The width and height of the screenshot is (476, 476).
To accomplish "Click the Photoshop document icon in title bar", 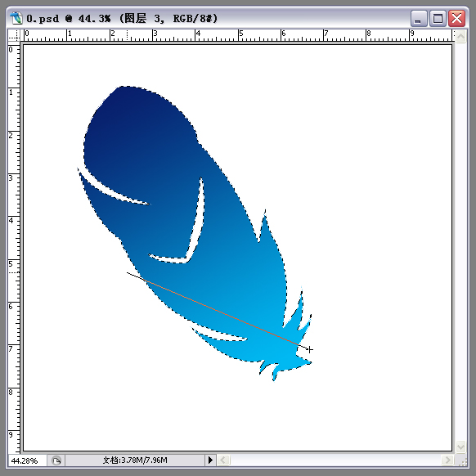I will coord(16,19).
